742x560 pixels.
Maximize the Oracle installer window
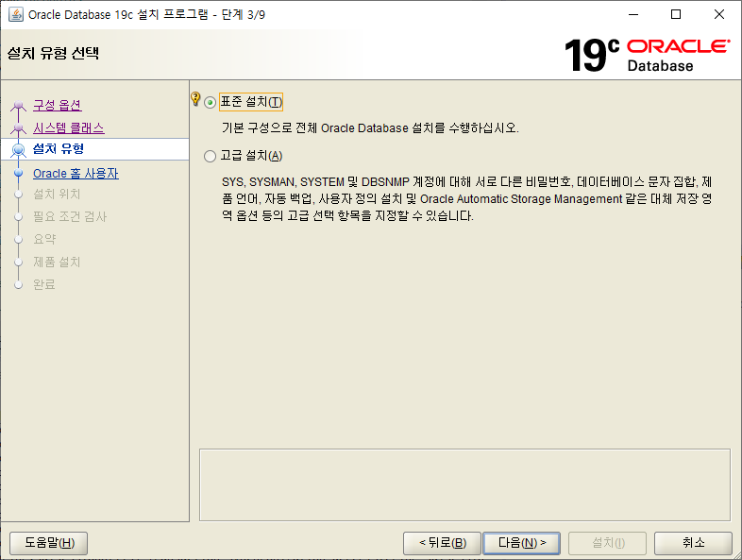[676, 15]
